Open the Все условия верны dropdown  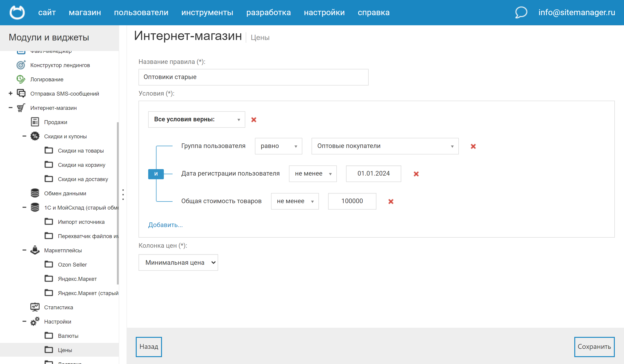(x=196, y=119)
